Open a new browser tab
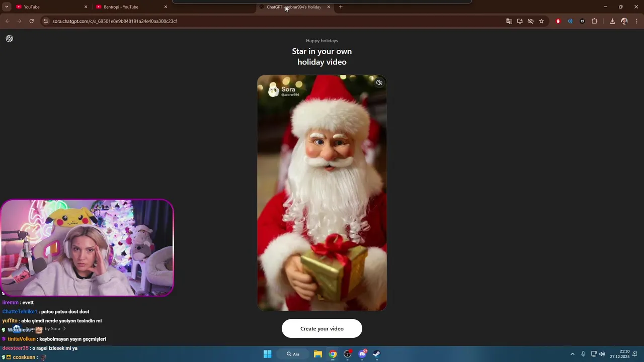The image size is (644, 362). [x=341, y=7]
